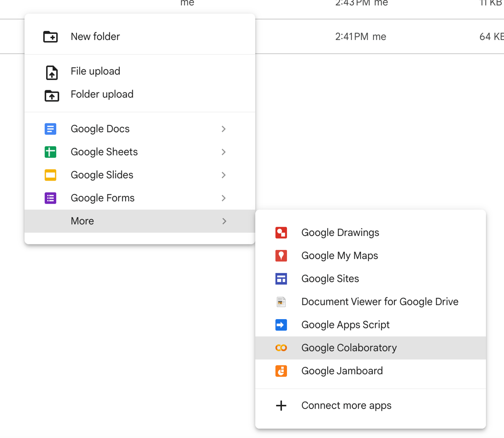
Task: Click the plus icon for connecting apps
Action: 281,406
